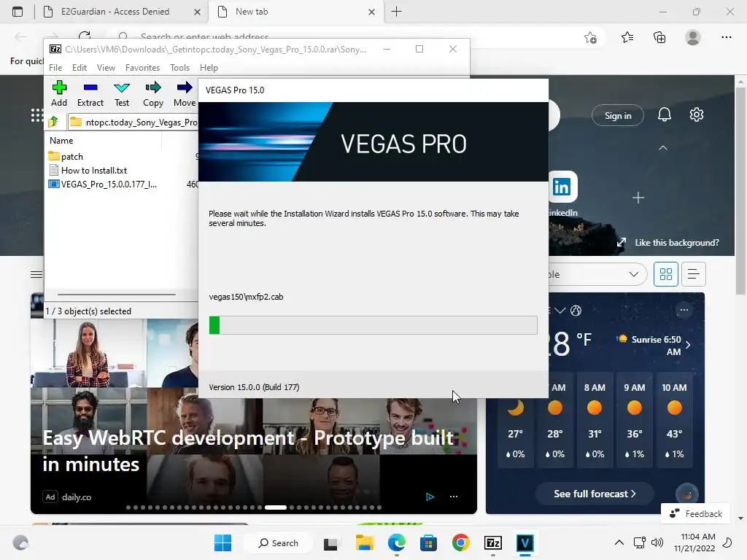The height and width of the screenshot is (560, 747).
Task: Click the Windows Start button
Action: click(222, 542)
